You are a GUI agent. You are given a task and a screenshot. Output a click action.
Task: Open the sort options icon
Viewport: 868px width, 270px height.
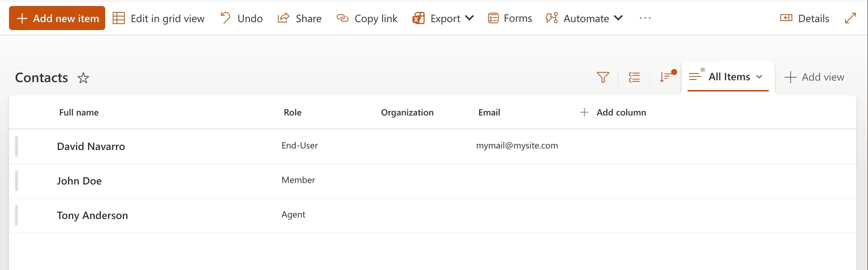click(667, 76)
